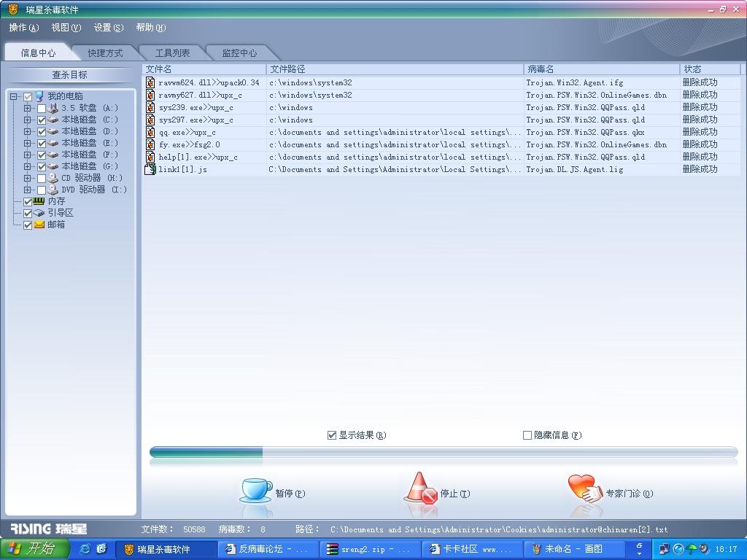Sort by the 文件路径 column header
The width and height of the screenshot is (747, 560).
[395, 69]
